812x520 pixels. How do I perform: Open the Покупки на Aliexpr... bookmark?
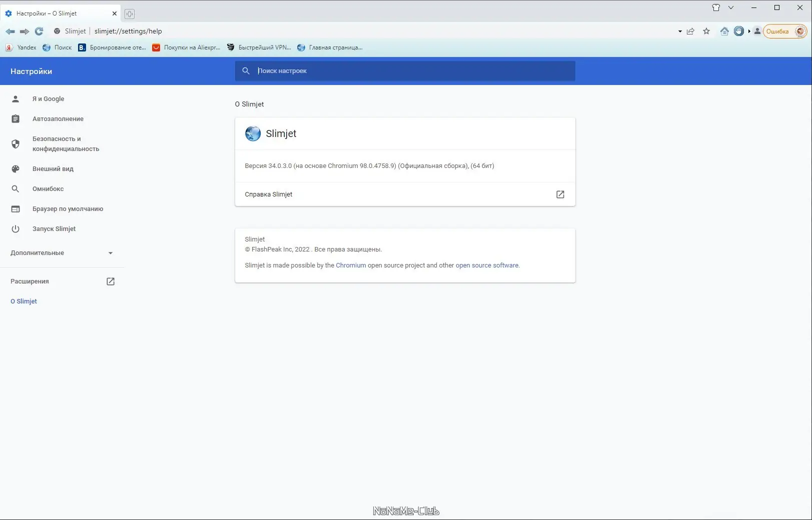pos(186,47)
